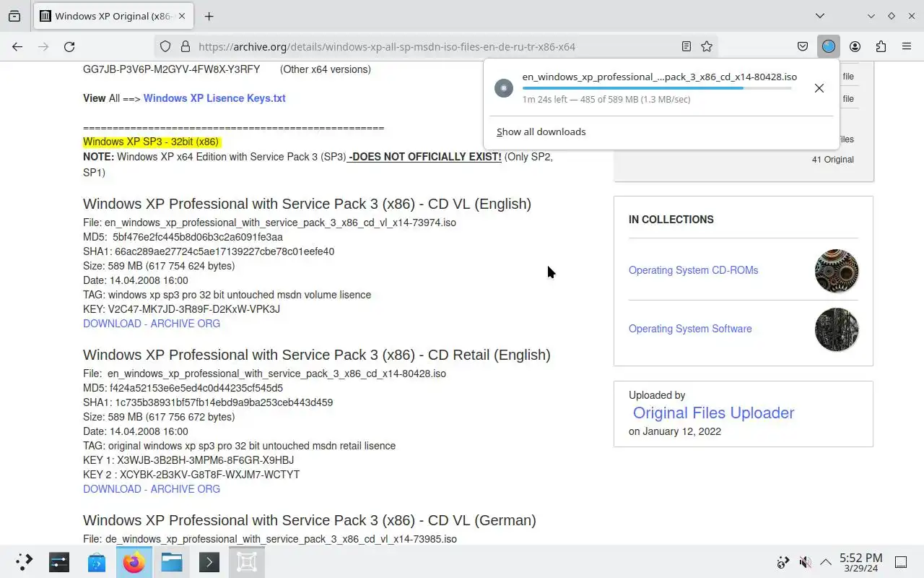This screenshot has width=924, height=578.
Task: Cancel the ISO download with the X
Action: [x=819, y=88]
